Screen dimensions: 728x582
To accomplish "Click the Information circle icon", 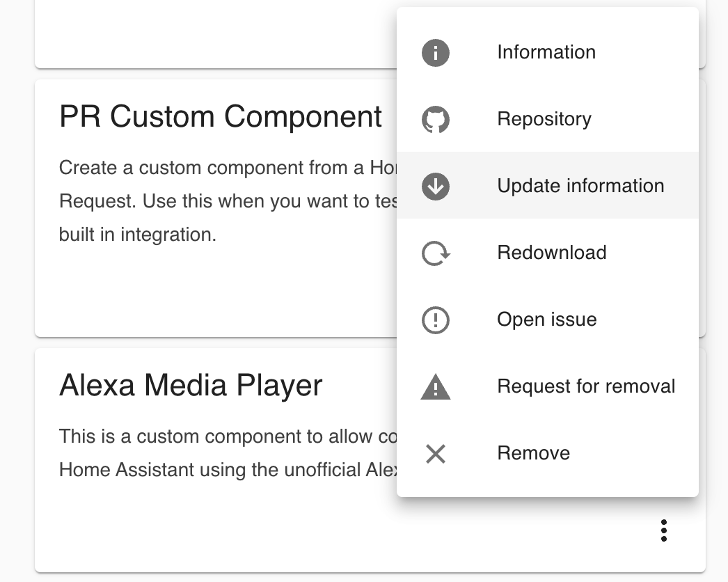I will click(x=436, y=52).
